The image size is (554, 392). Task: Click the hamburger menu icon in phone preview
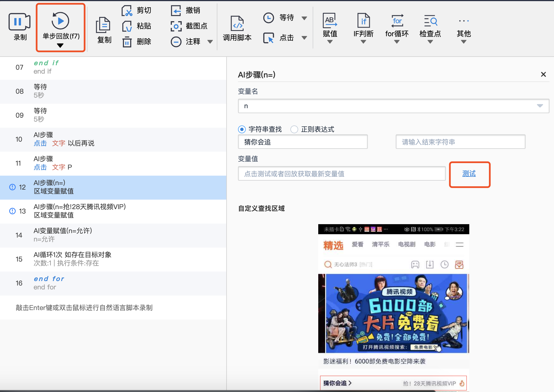click(460, 245)
